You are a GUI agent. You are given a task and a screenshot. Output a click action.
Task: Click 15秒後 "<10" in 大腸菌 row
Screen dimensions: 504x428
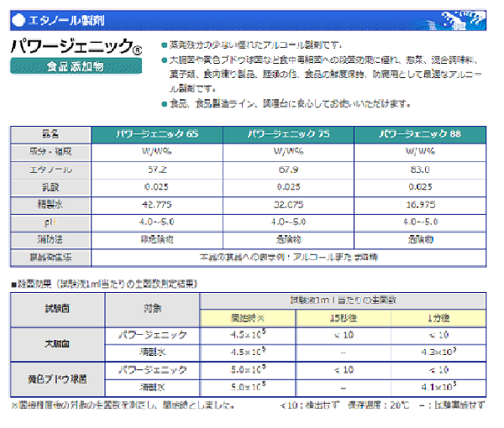344,335
